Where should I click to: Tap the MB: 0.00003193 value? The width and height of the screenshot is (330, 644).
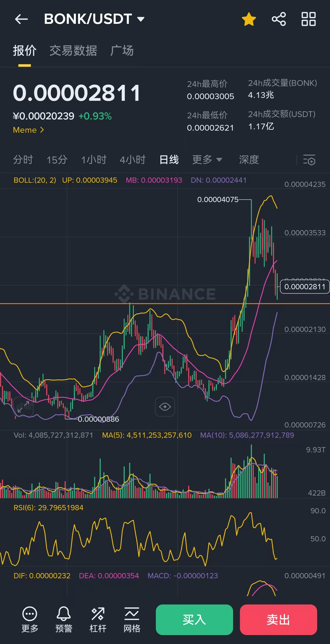(x=154, y=180)
